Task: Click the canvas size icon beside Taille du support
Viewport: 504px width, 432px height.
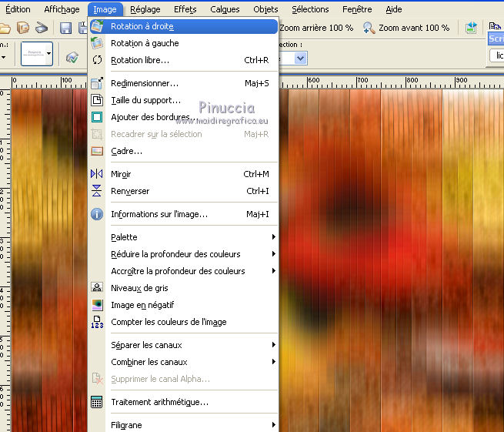Action: (x=97, y=100)
